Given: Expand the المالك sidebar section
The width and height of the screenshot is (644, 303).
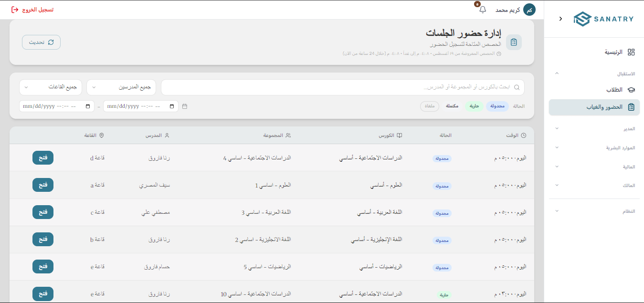Looking at the screenshot, I should tap(594, 186).
